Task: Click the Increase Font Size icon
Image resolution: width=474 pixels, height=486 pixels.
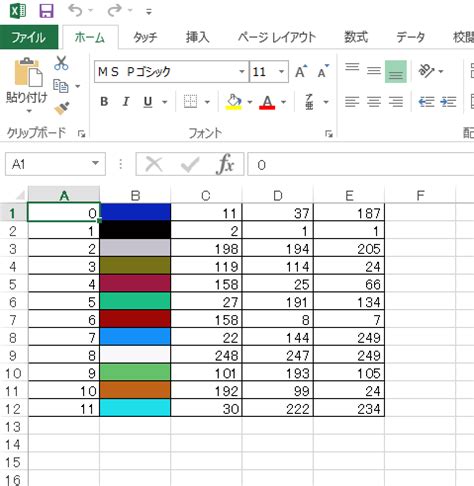Action: pos(301,71)
